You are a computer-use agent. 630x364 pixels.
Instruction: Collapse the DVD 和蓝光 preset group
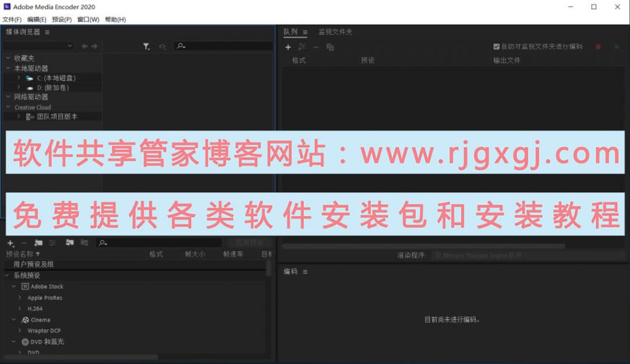pos(14,342)
